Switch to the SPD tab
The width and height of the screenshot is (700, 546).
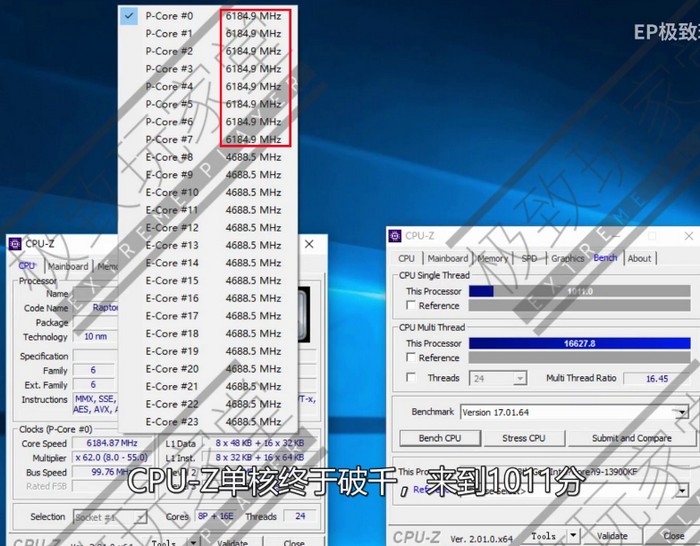[x=529, y=258]
